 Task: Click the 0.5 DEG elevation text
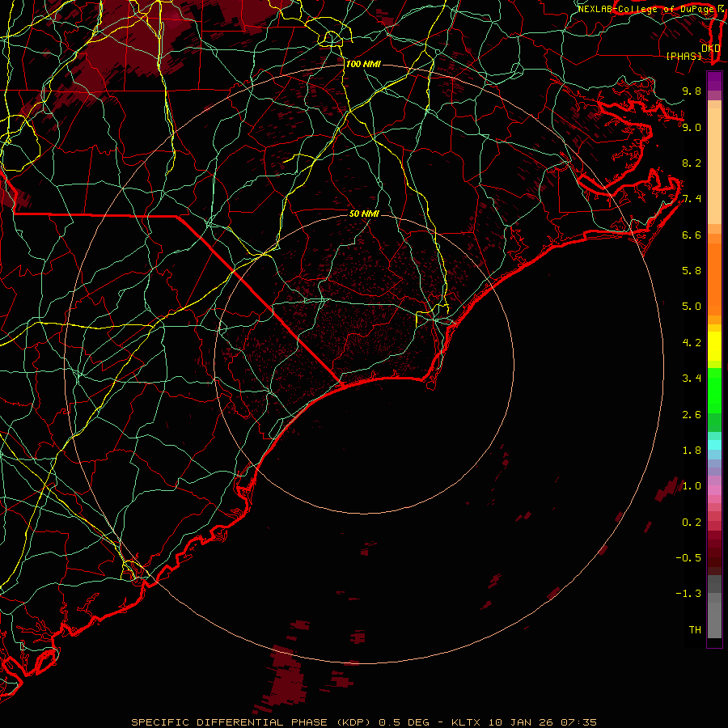(404, 722)
